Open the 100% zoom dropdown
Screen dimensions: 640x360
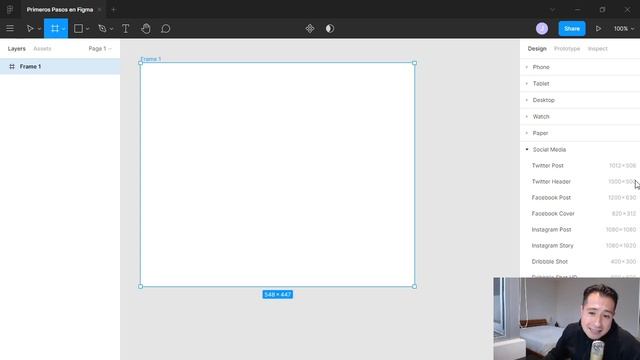click(x=624, y=29)
